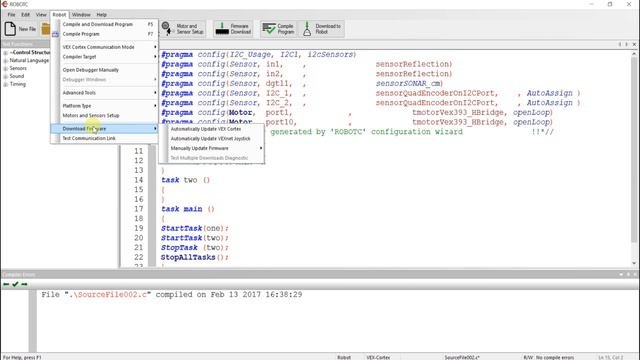Click the ROBOTC logo in the title bar
The image size is (640, 360).
(4, 4)
